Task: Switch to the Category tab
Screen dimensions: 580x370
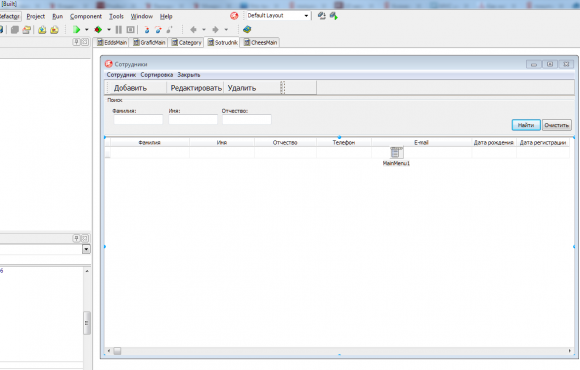Action: (x=186, y=43)
